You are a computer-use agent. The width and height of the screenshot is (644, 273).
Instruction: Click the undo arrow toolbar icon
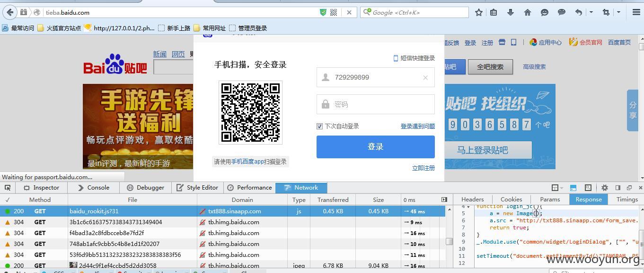point(579,12)
